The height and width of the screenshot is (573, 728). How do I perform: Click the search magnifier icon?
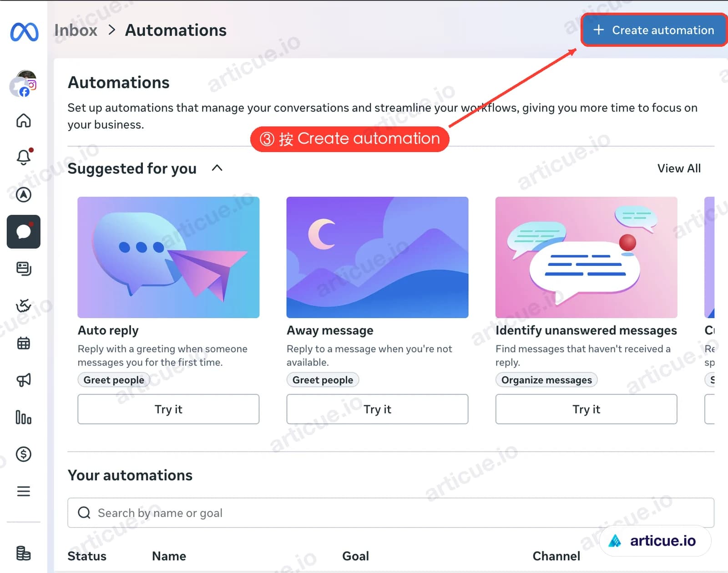(84, 513)
